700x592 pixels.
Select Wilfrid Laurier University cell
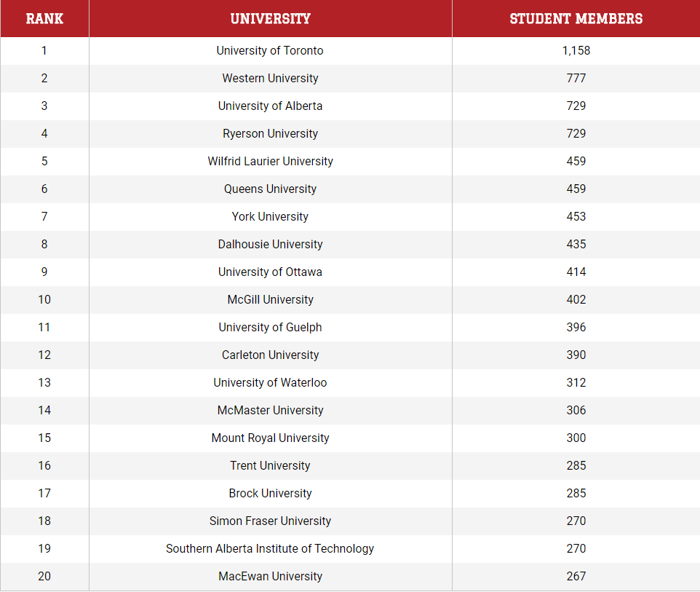pyautogui.click(x=271, y=162)
